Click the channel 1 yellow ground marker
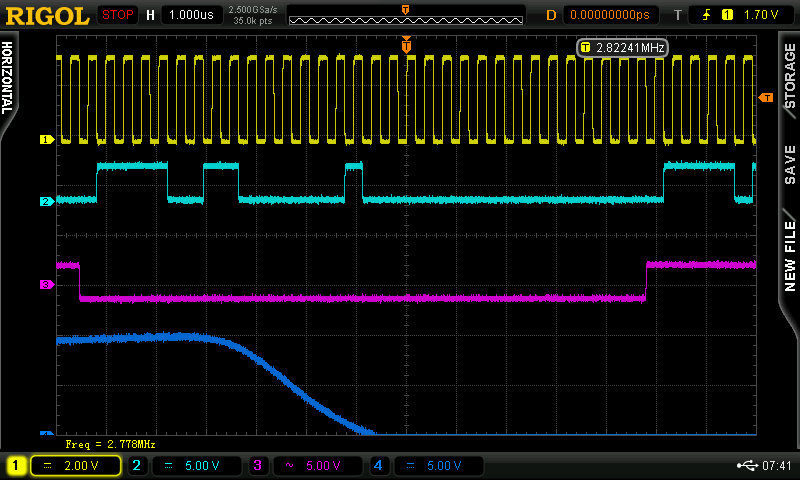 click(47, 139)
